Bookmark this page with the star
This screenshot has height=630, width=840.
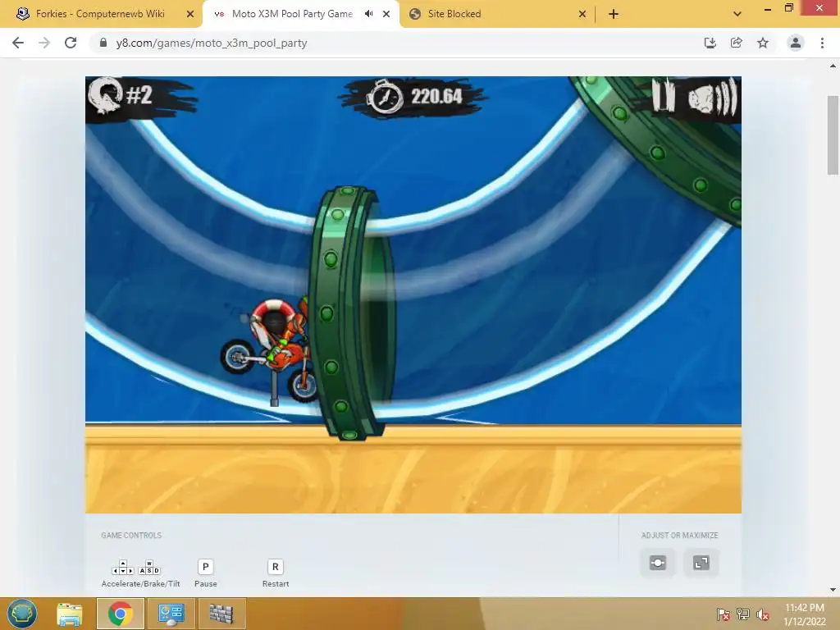763,43
